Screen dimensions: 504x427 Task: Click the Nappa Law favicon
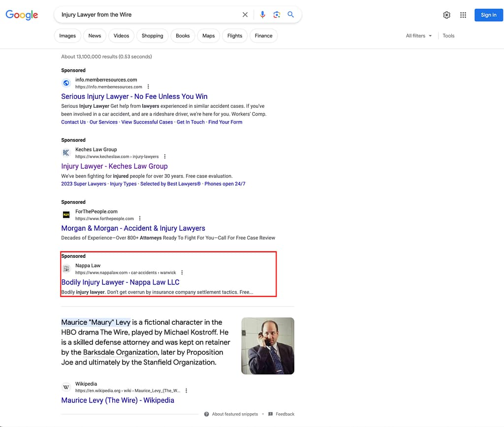pos(66,269)
